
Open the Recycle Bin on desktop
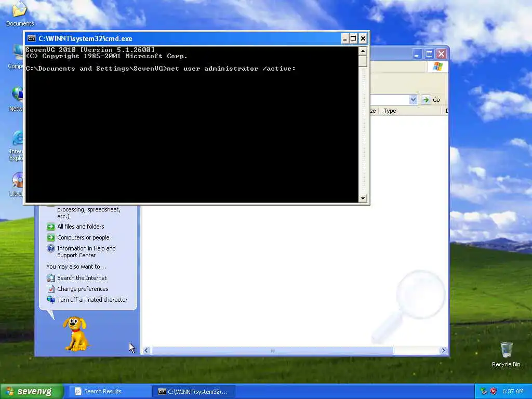[506, 354]
